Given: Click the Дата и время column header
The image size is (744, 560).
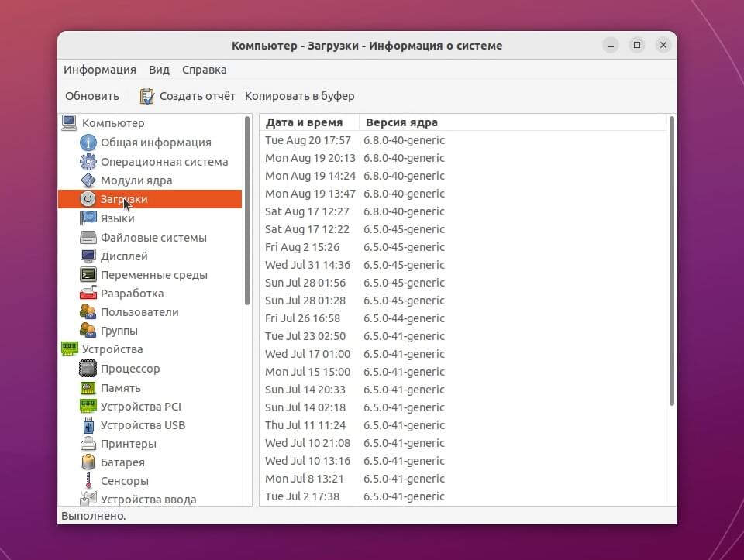Looking at the screenshot, I should [x=309, y=122].
